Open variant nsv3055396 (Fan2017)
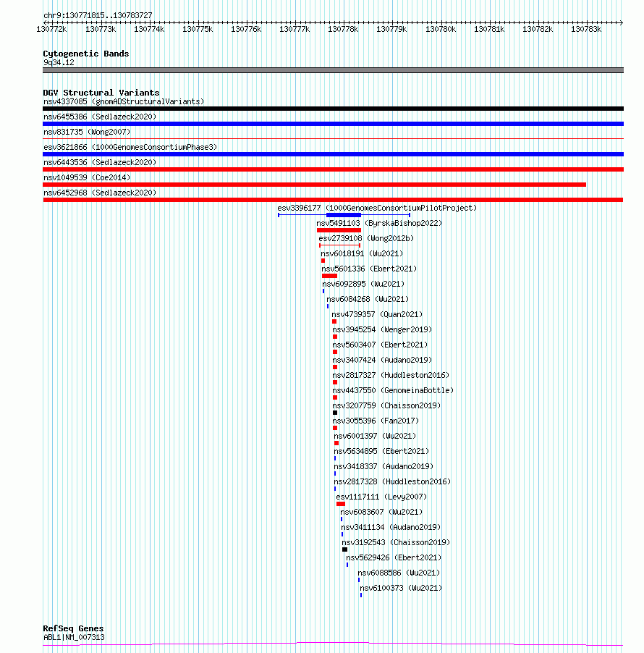The image size is (644, 653). pos(376,421)
